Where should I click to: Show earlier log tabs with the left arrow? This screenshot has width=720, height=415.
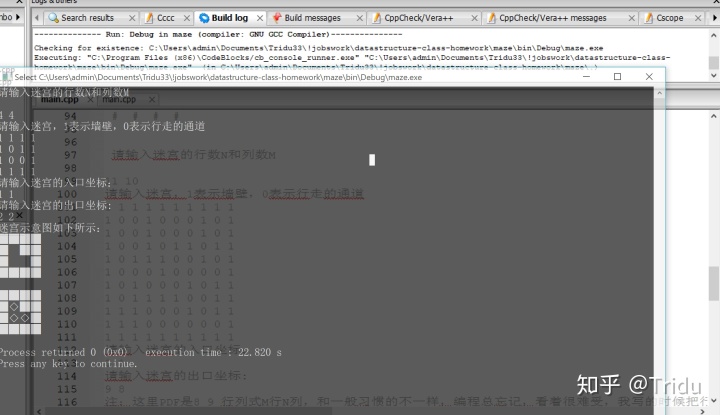pos(37,18)
